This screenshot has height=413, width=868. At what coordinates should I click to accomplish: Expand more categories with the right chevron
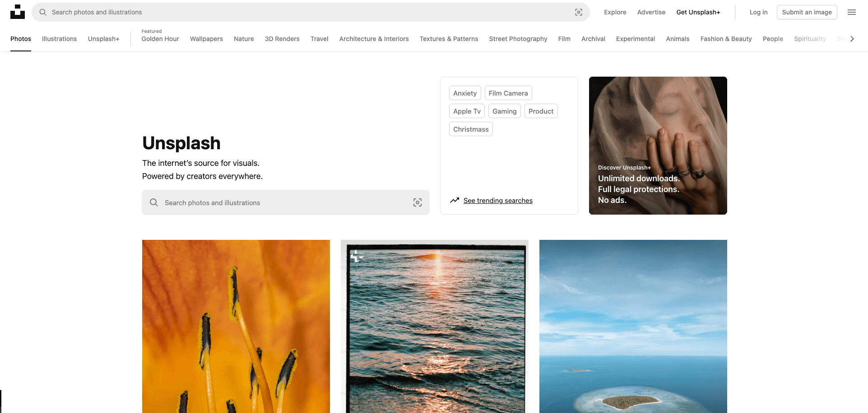[852, 39]
